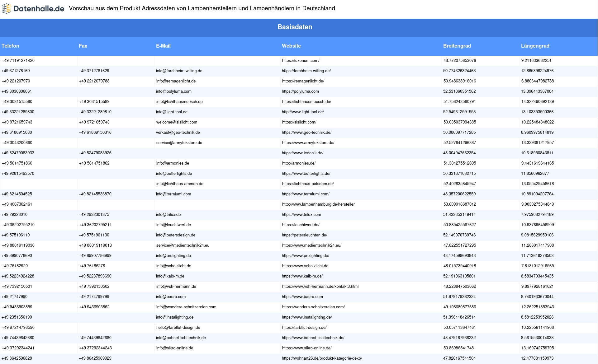The image size is (598, 364).
Task: Open https://polyluma.com website
Action: coord(300,91)
